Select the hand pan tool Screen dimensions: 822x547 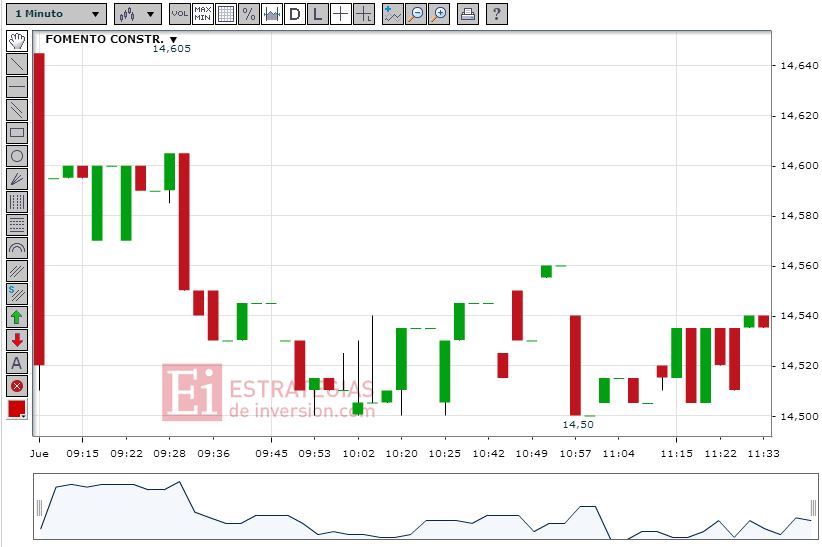(x=17, y=40)
